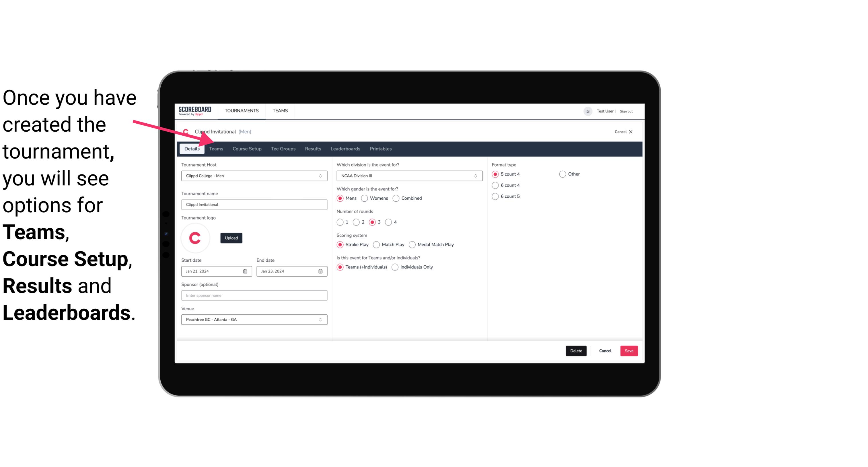Click the calendar icon for Start date
This screenshot has height=467, width=868.
[246, 271]
